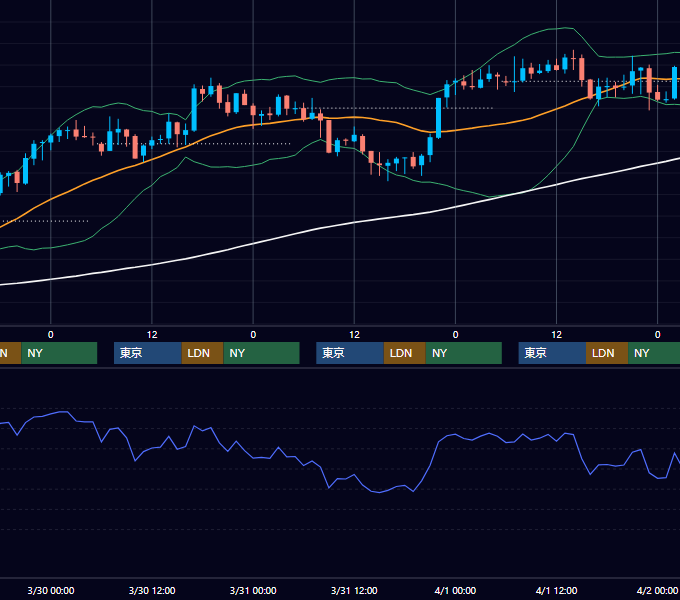680x600 pixels.
Task: Click the 東京 session bar for 4/1
Action: 552,353
